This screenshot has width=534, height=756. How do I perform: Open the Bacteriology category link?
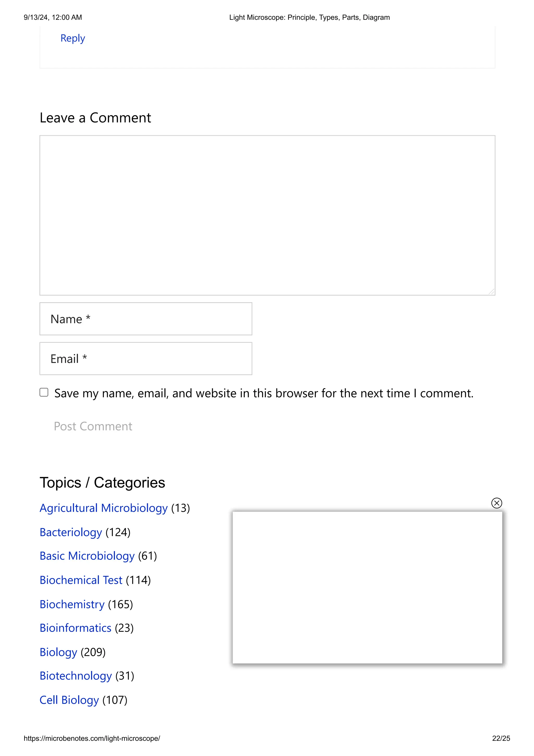(71, 532)
